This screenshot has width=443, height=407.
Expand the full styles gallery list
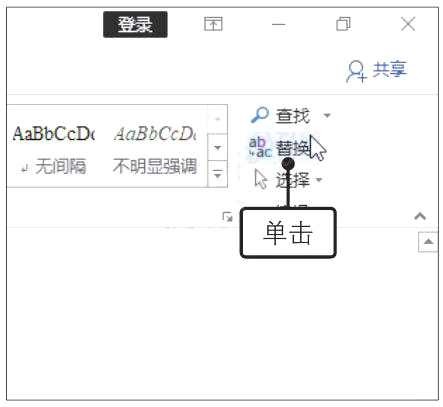click(x=218, y=174)
